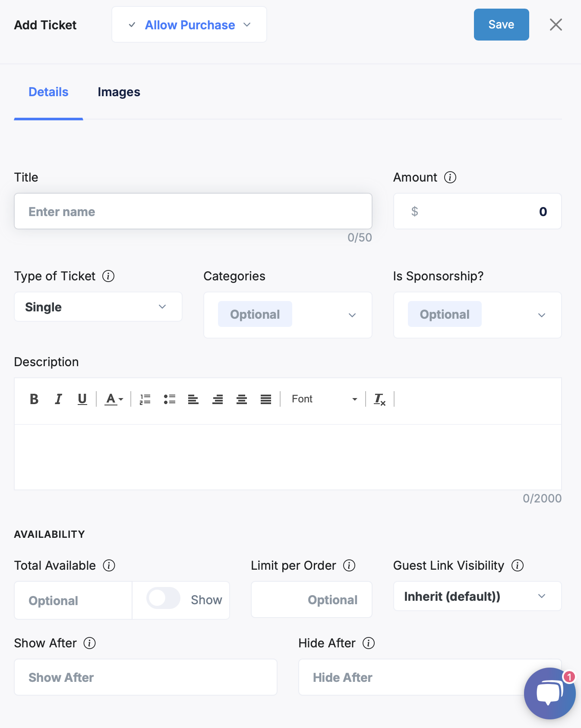This screenshot has height=728, width=581.
Task: Open the Font picker in editor toolbar
Action: (x=325, y=399)
